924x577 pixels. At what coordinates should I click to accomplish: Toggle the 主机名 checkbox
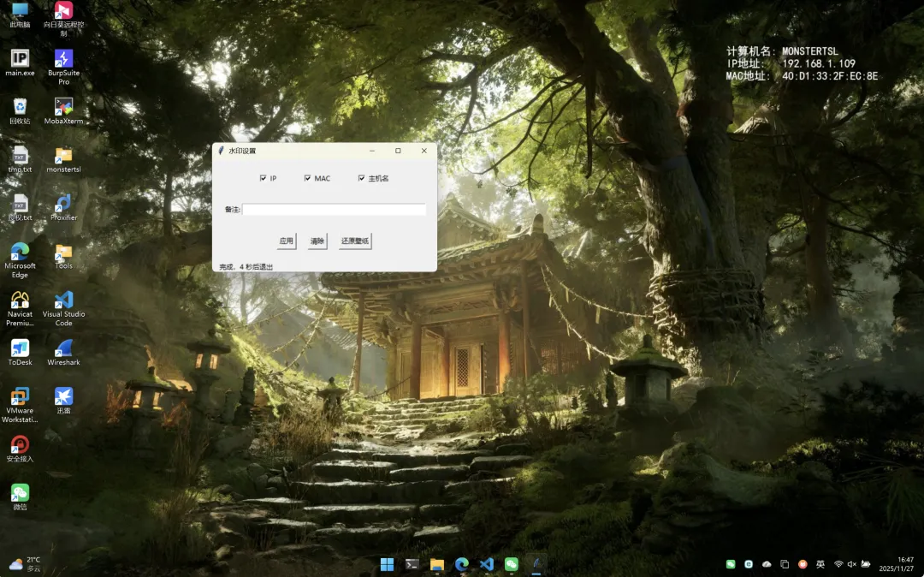(373, 178)
